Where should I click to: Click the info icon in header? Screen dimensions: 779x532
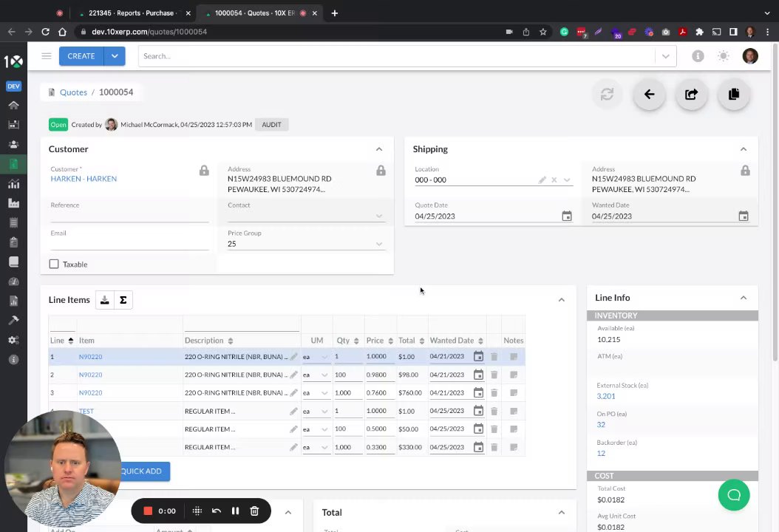click(698, 56)
